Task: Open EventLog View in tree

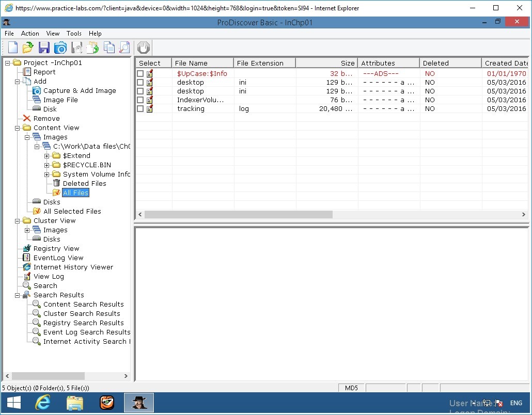Action: pos(58,258)
